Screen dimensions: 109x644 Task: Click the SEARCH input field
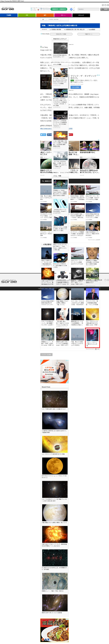point(89,9)
